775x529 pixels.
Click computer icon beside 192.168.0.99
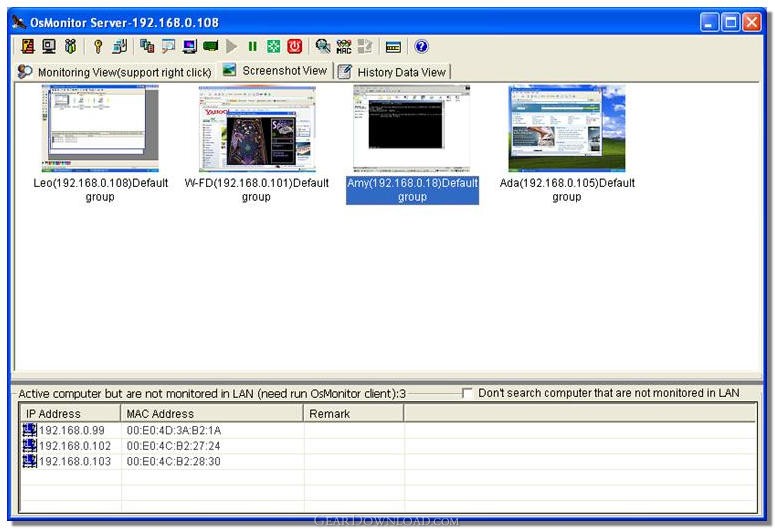tap(30, 430)
